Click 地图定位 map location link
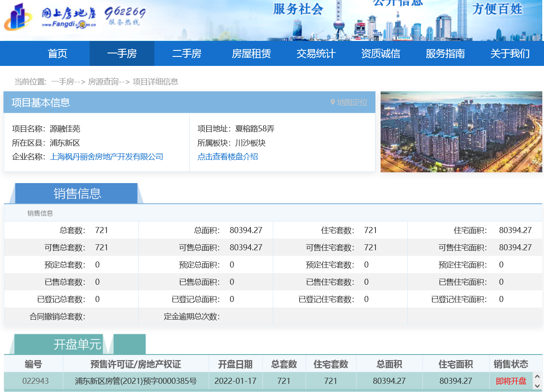This screenshot has height=392, width=544. 352,103
